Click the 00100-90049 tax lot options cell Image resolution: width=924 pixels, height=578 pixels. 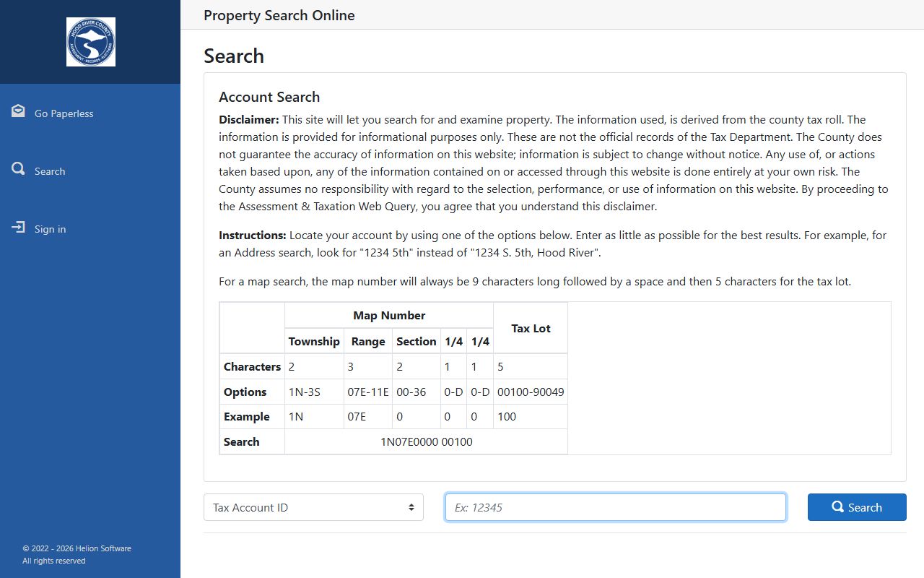click(x=531, y=392)
